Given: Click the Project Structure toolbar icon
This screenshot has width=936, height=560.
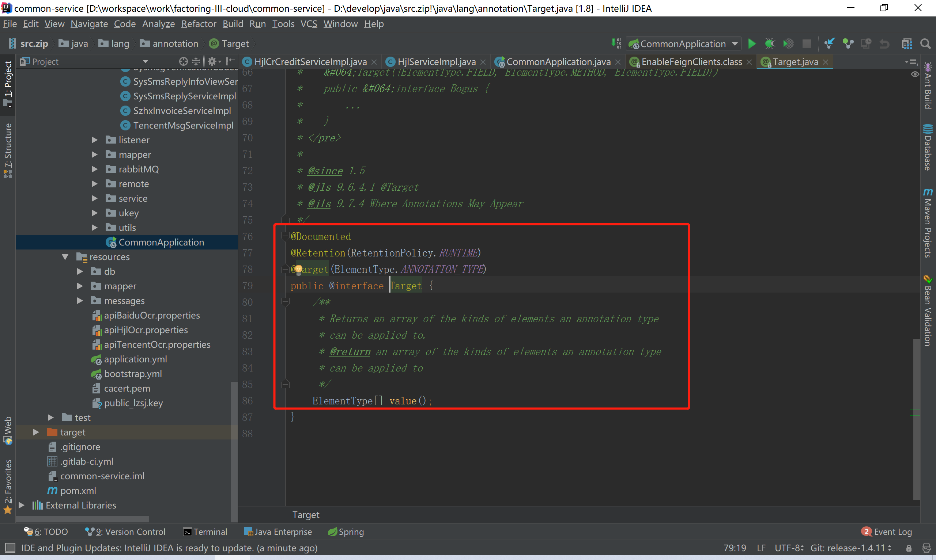Looking at the screenshot, I should click(907, 44).
